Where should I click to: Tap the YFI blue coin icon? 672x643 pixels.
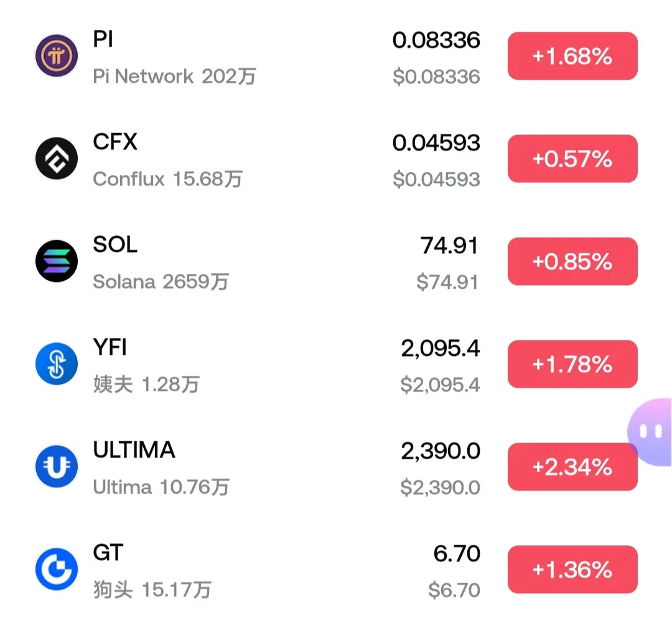pyautogui.click(x=57, y=364)
